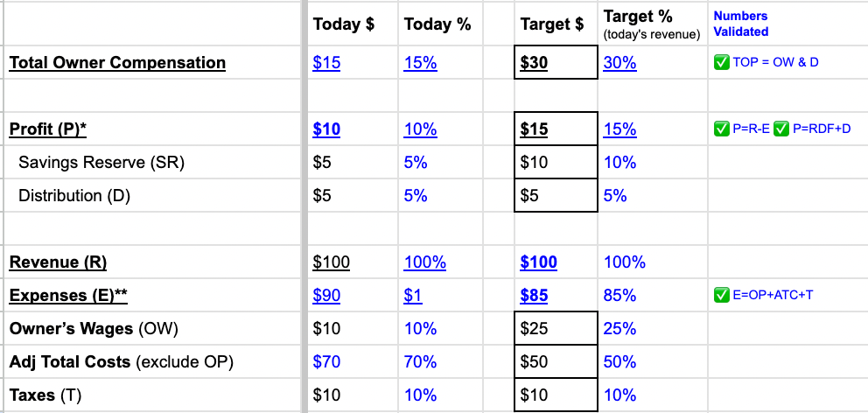Image resolution: width=868 pixels, height=413 pixels.
Task: Select the $50 Adj Total Costs target cell
Action: (556, 362)
